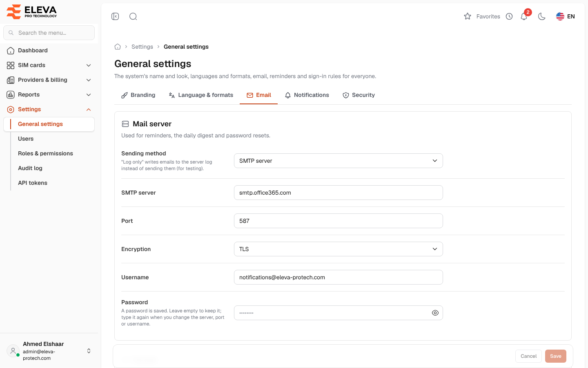Switch to the Notifications tab
This screenshot has height=368, width=588.
[x=307, y=95]
